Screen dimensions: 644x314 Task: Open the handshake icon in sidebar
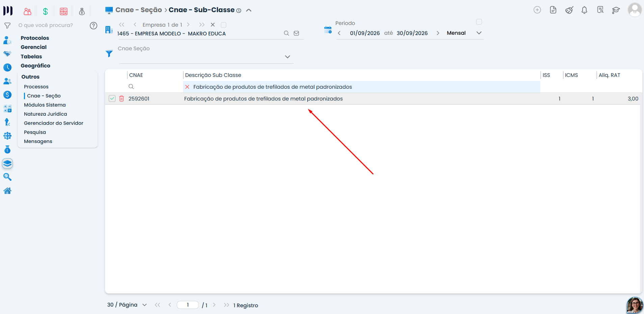pos(7,54)
